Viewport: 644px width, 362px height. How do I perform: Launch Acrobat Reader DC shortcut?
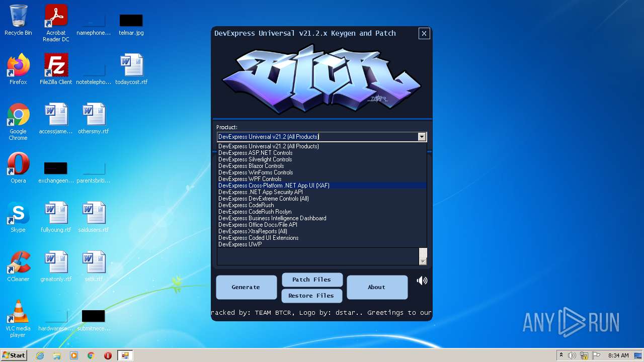(56, 23)
